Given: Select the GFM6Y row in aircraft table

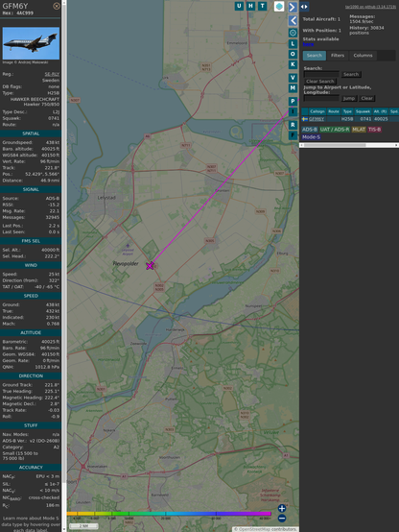Looking at the screenshot, I should click(x=350, y=119).
